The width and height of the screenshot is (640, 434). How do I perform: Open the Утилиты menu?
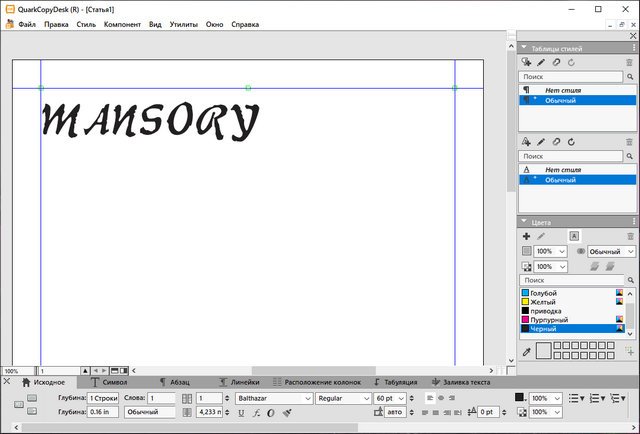(x=184, y=24)
